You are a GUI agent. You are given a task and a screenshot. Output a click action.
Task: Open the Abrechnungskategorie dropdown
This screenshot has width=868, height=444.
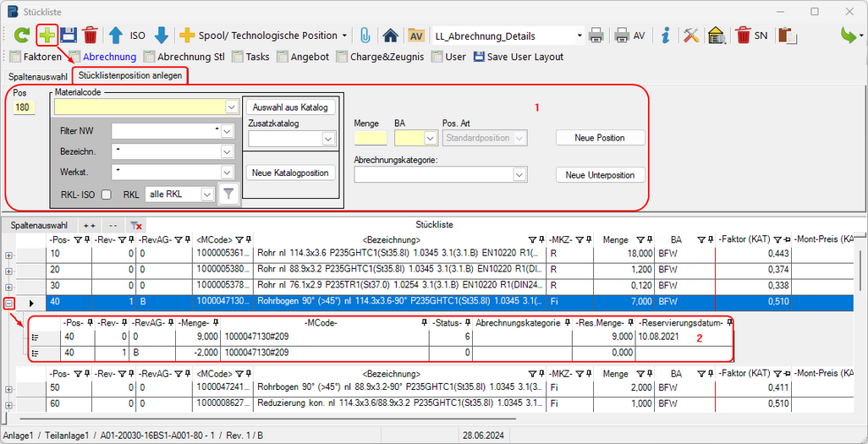[x=519, y=174]
